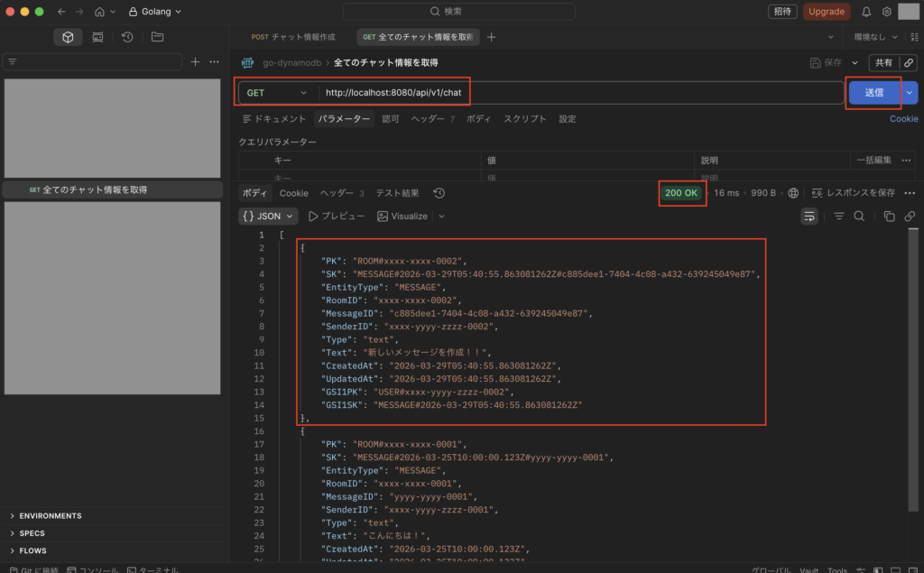
Task: Click the Upgrade button
Action: (x=826, y=12)
